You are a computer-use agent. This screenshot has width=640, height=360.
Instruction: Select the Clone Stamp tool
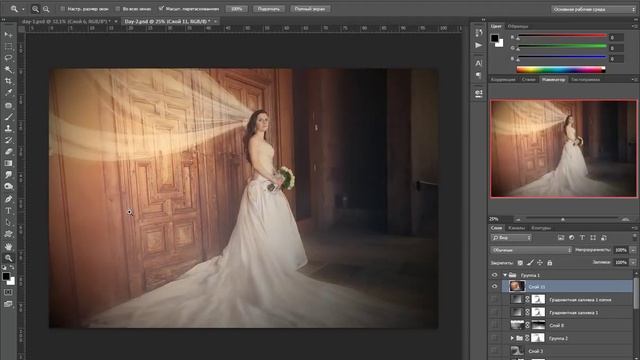(x=8, y=128)
